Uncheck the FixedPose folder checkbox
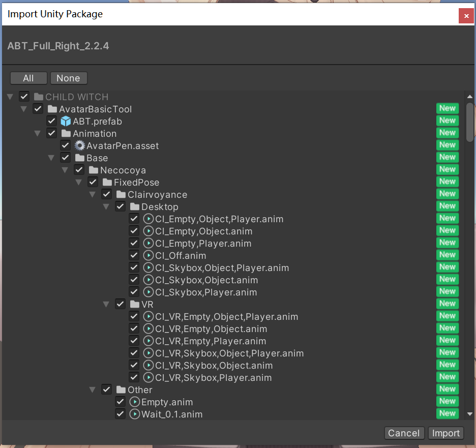 pos(93,183)
